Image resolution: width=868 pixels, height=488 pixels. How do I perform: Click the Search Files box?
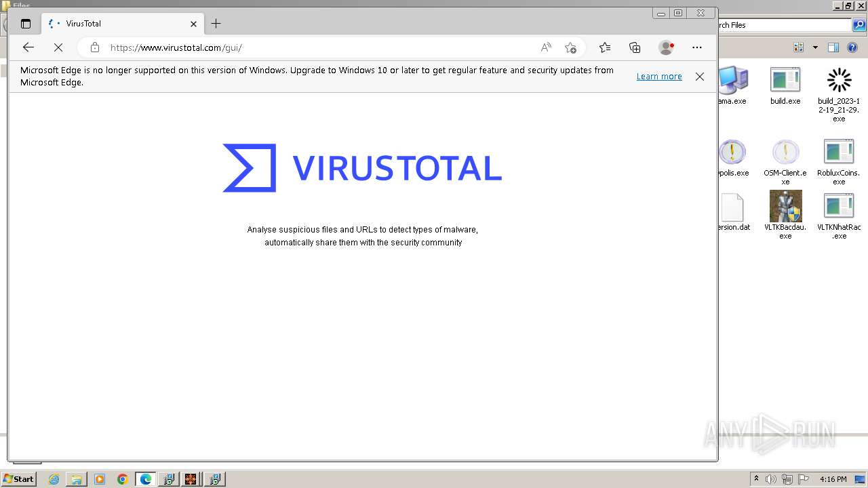tap(785, 25)
